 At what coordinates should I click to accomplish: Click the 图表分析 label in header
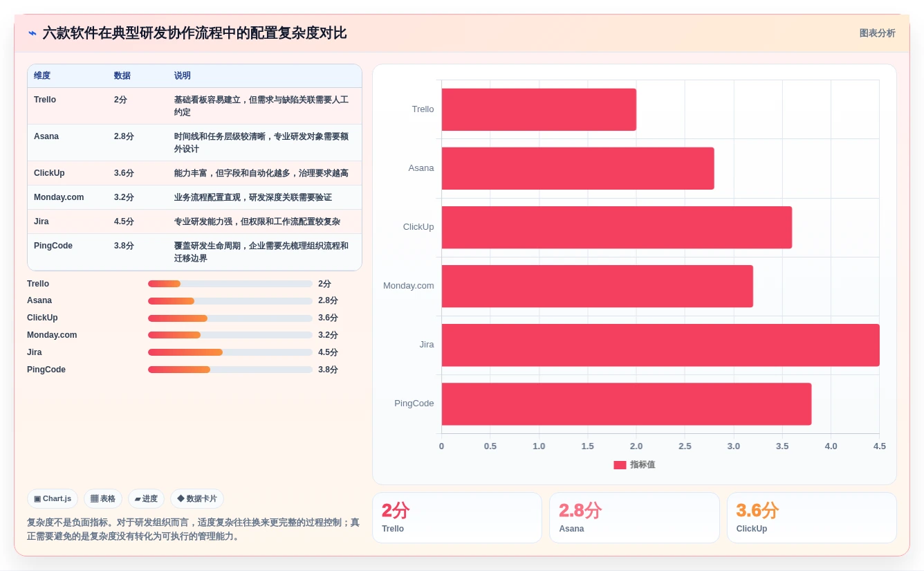pos(877,33)
